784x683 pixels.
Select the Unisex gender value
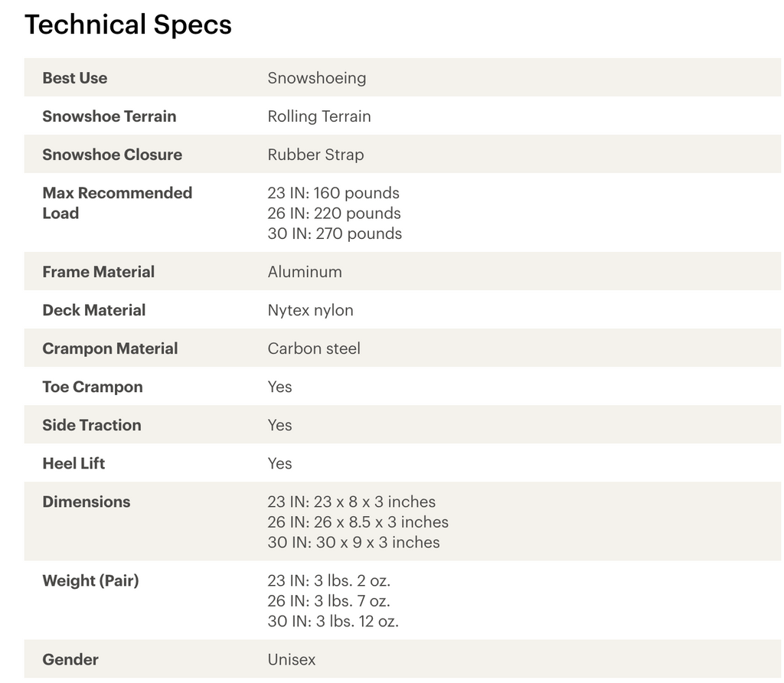[292, 659]
